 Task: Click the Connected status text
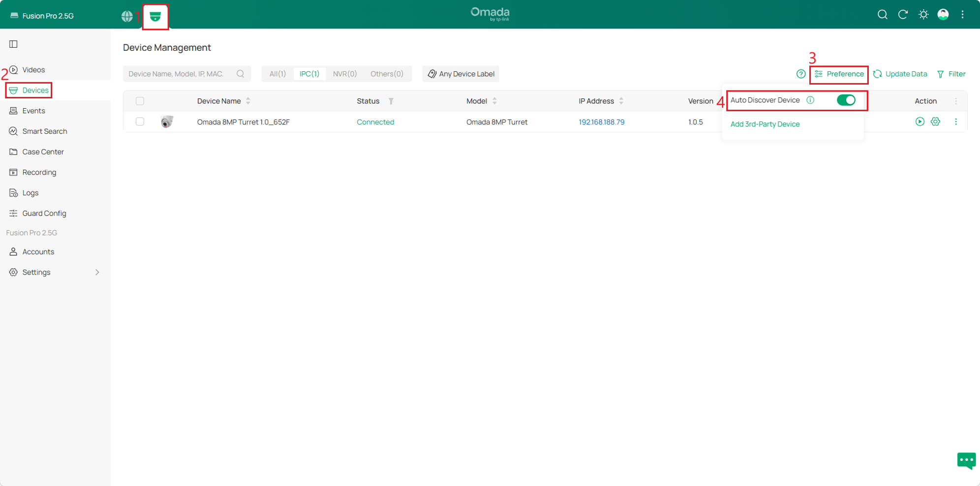(x=375, y=122)
